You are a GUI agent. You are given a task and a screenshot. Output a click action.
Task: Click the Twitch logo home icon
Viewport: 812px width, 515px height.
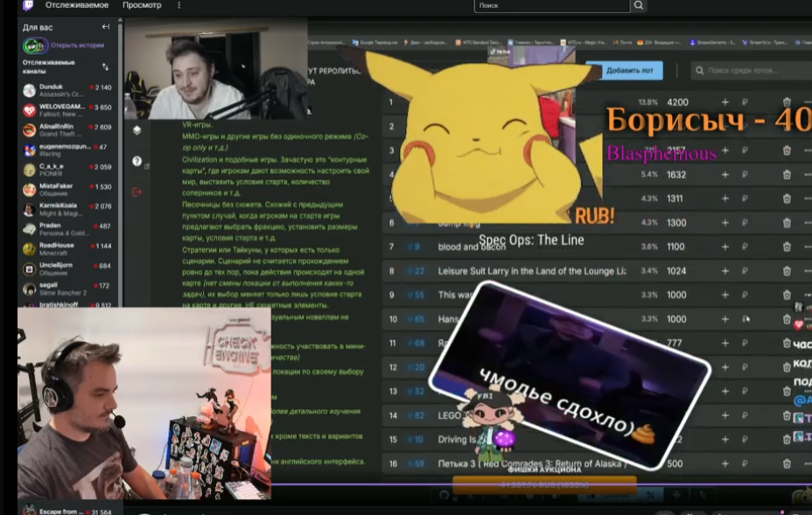[x=28, y=5]
